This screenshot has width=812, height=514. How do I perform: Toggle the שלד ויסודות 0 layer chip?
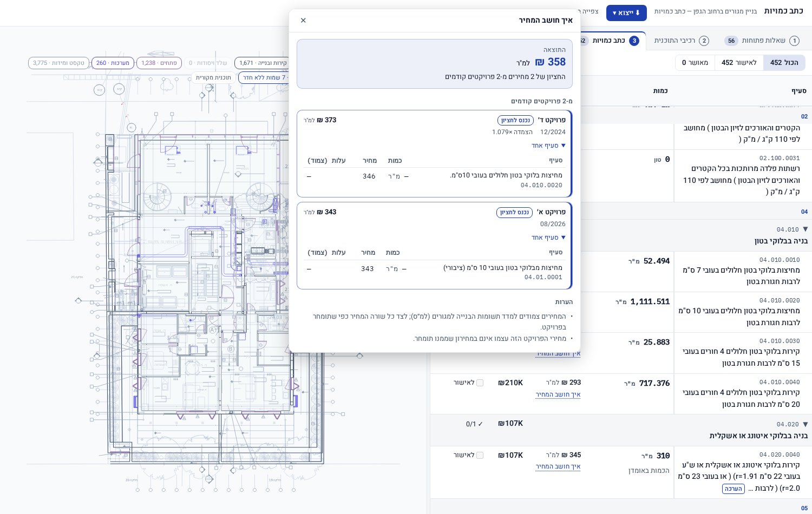coord(208,63)
